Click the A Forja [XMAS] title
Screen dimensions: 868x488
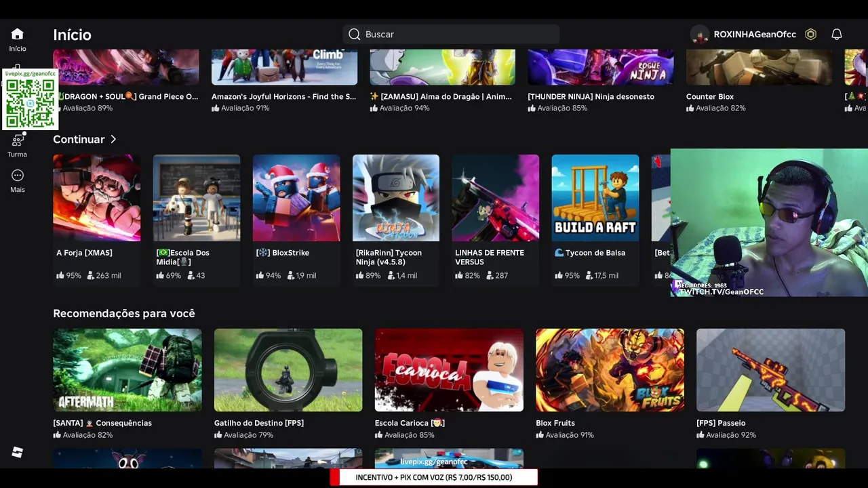[x=84, y=253]
